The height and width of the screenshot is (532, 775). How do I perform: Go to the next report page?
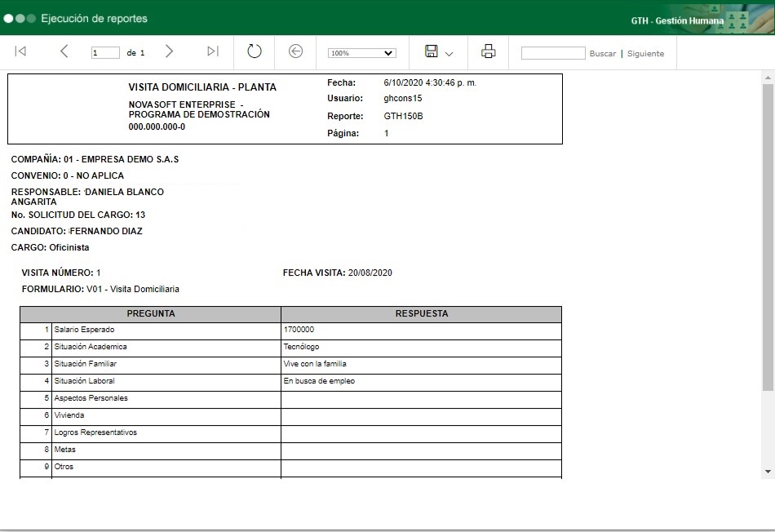pyautogui.click(x=169, y=51)
